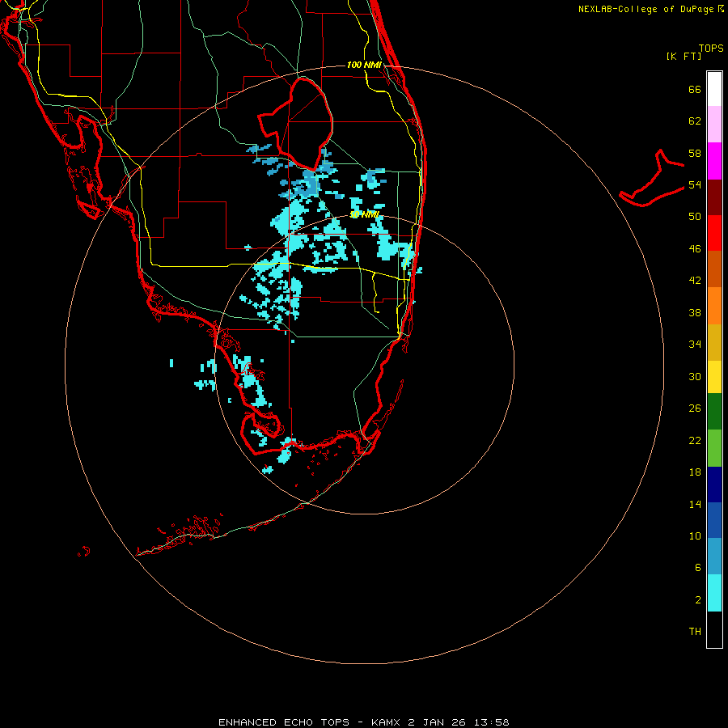This screenshot has height=728, width=728.
Task: Click the legend value '62'
Action: coord(695,121)
